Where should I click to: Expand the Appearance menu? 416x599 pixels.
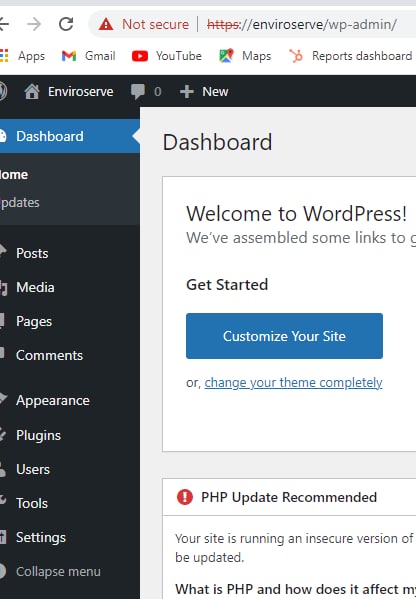pyautogui.click(x=53, y=400)
